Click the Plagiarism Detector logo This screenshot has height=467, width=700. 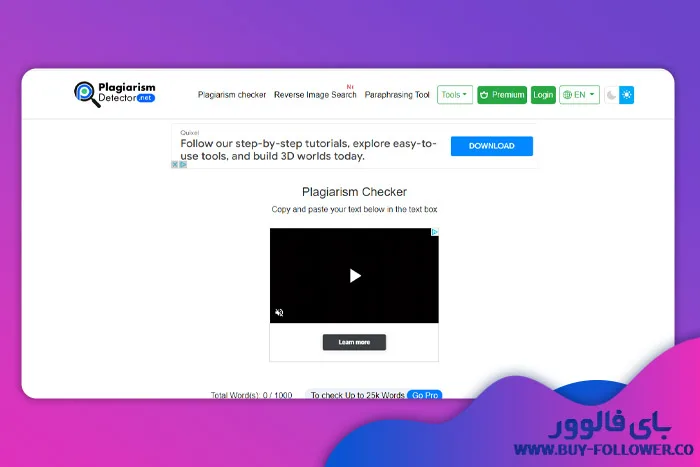[115, 94]
